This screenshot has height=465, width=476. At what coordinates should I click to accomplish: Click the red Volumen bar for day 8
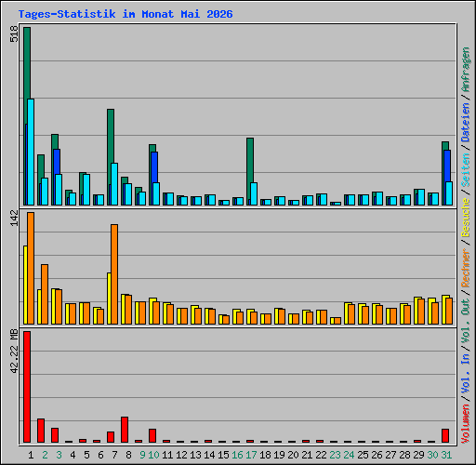point(125,430)
